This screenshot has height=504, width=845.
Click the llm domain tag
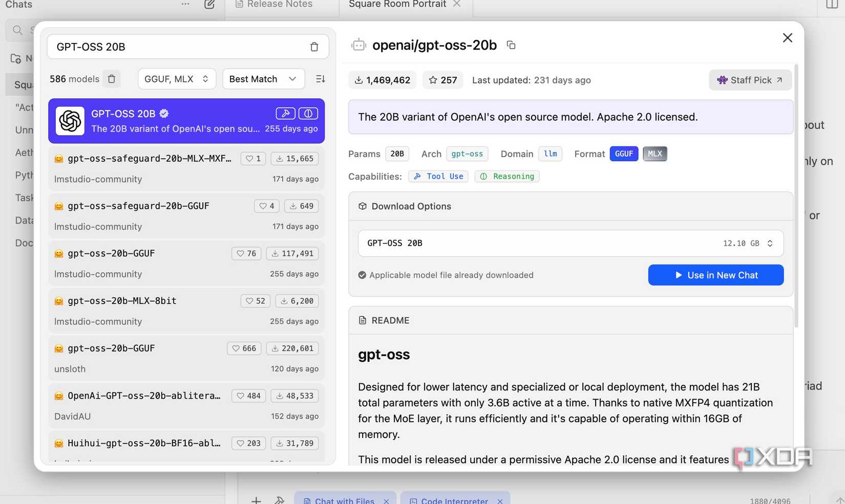tap(550, 154)
